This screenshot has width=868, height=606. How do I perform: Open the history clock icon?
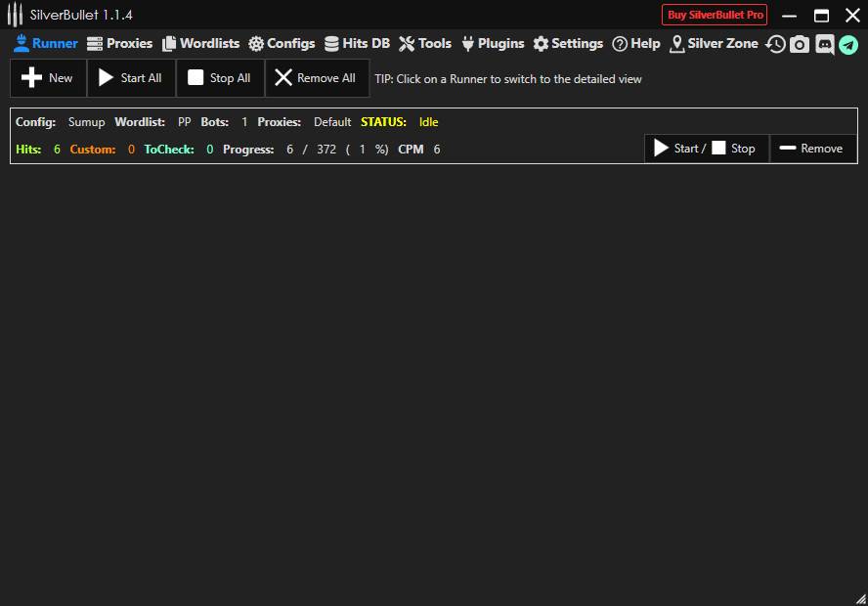(x=775, y=44)
